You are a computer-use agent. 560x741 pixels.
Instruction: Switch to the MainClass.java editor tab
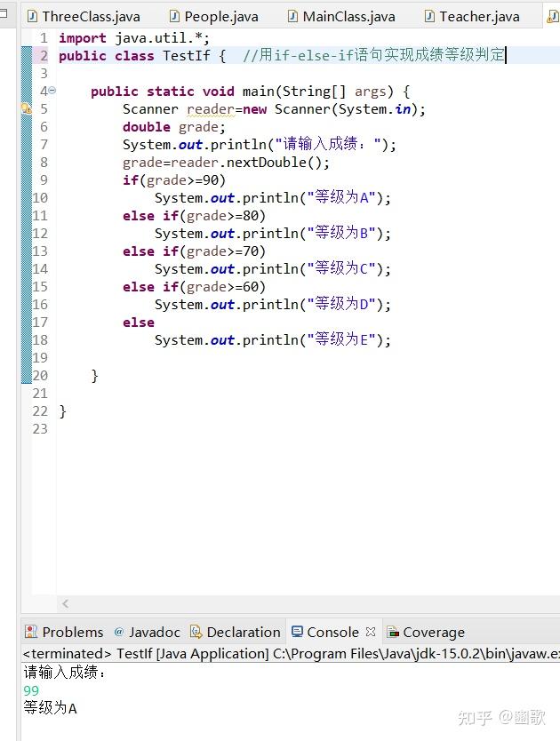[341, 17]
